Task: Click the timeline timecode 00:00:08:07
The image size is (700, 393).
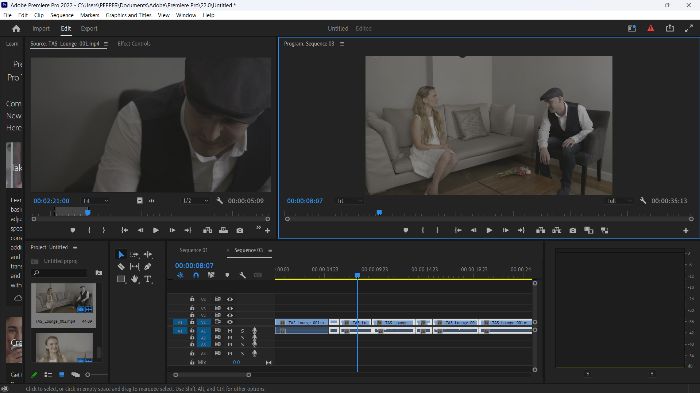Action: pos(194,265)
